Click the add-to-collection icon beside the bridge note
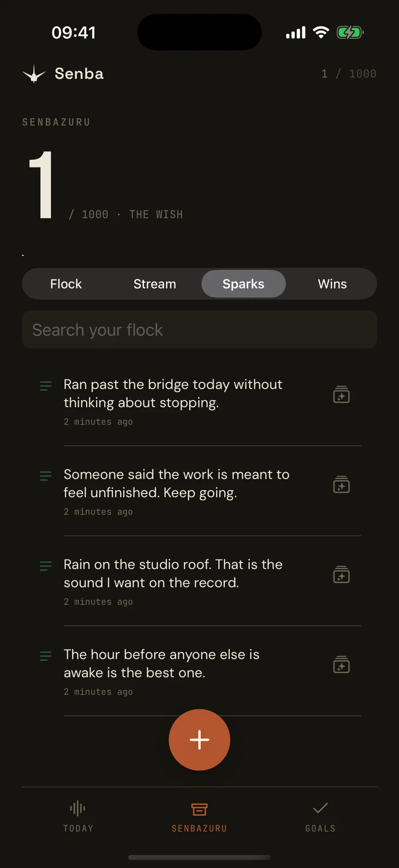Screen dimensions: 399x868 click(x=341, y=395)
